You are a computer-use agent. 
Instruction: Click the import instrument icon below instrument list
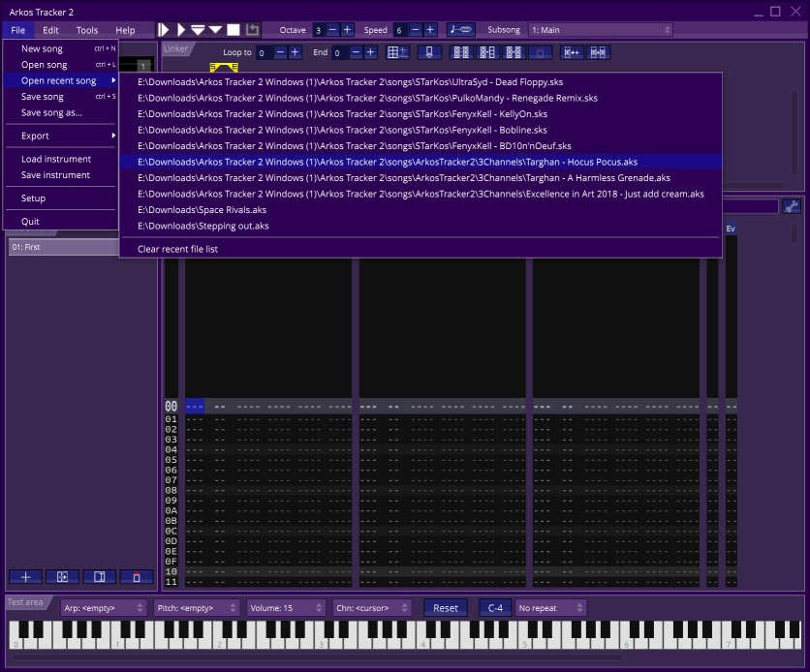tap(63, 576)
